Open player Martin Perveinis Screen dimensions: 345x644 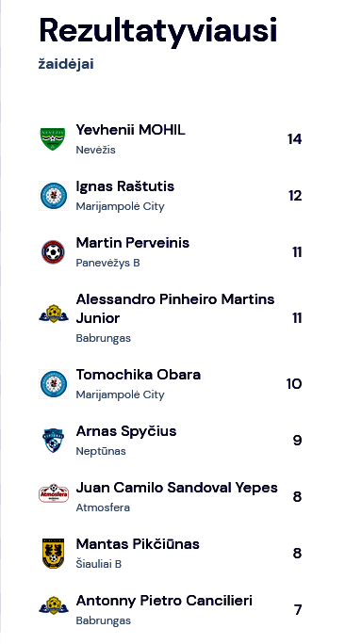133,243
